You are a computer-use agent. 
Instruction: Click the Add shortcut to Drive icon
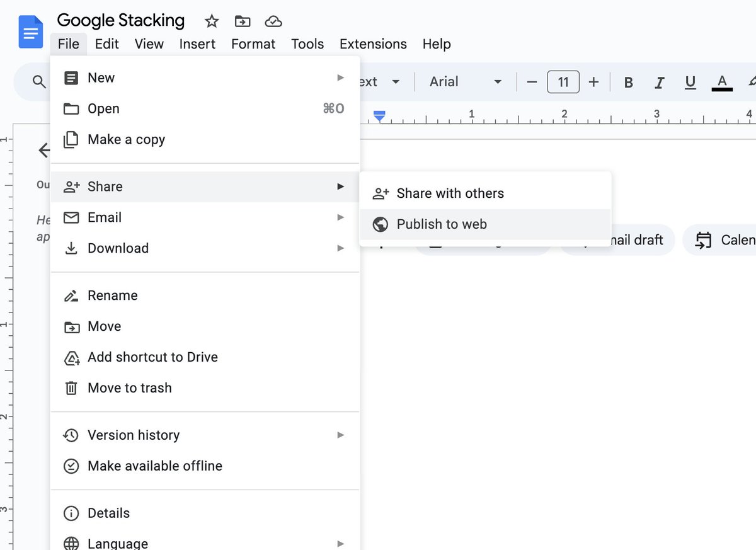point(72,358)
